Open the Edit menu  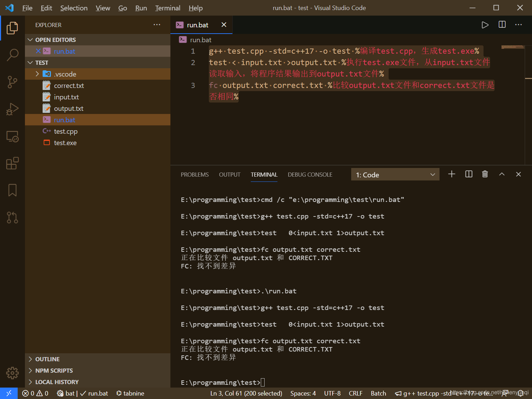[46, 8]
